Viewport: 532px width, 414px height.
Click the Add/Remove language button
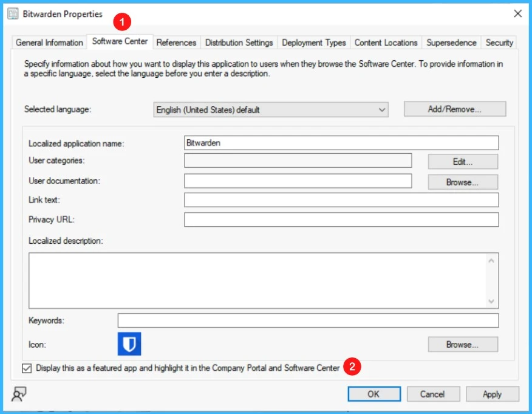click(455, 109)
